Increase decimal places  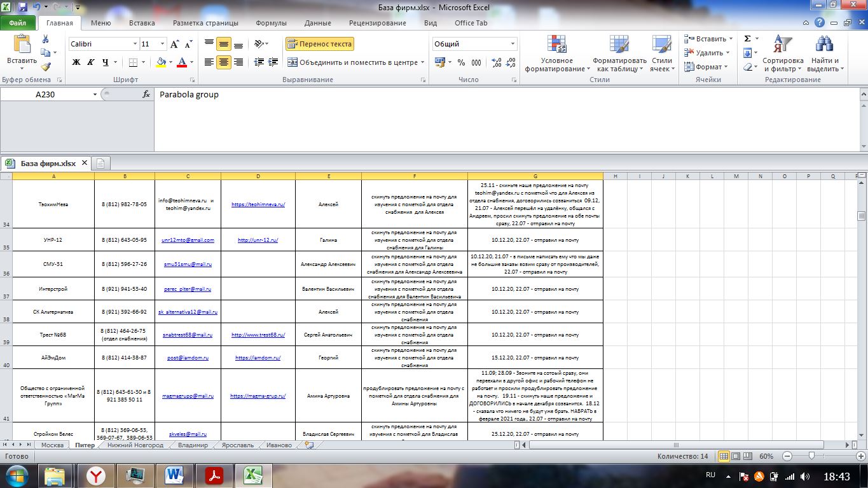[497, 62]
